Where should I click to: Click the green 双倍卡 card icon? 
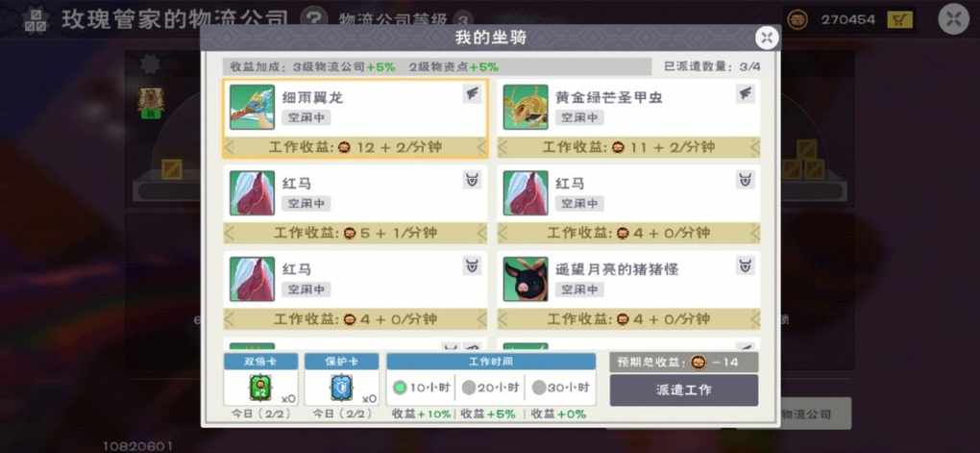(259, 388)
